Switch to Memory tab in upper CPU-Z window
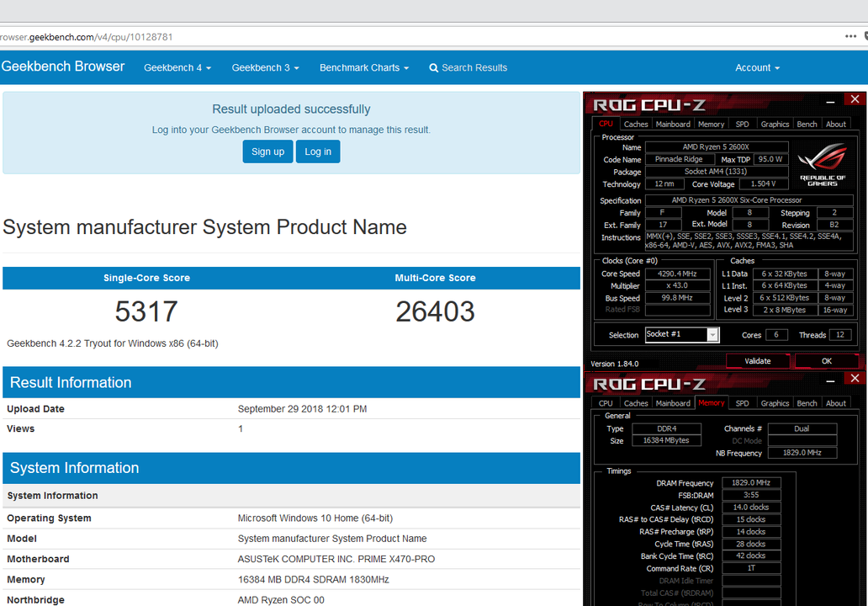 (712, 125)
